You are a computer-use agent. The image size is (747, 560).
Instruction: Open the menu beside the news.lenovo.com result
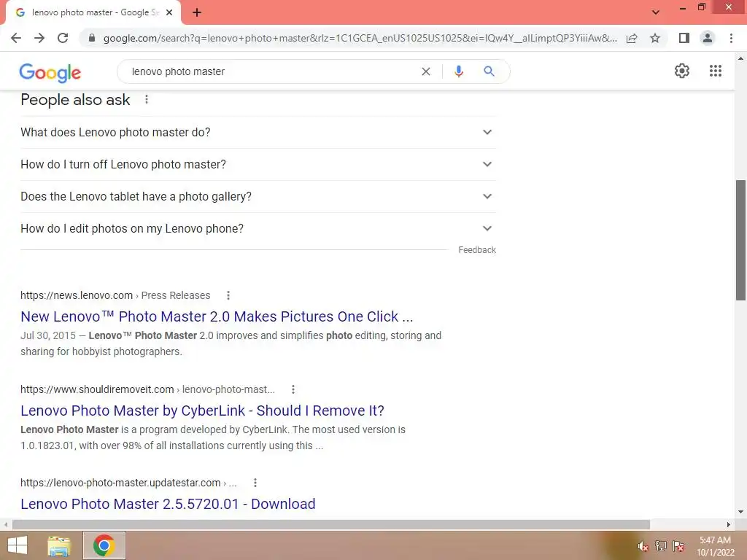[228, 295]
